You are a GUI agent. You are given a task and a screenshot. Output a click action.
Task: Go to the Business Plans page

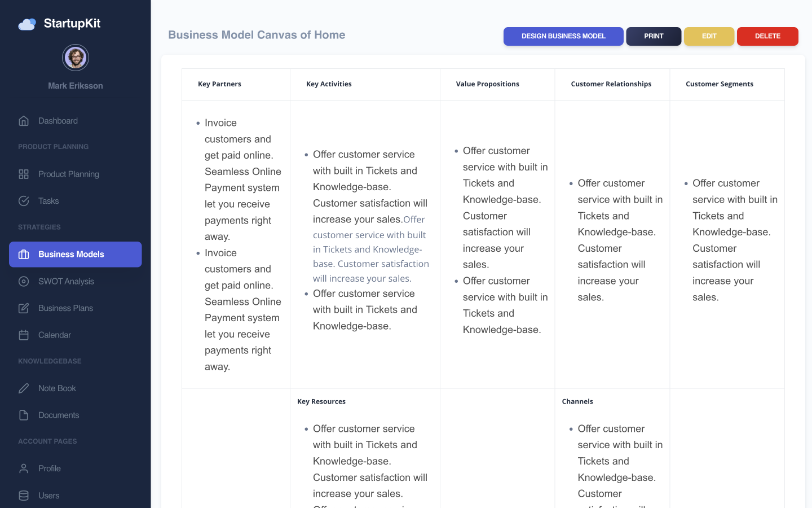coord(65,308)
